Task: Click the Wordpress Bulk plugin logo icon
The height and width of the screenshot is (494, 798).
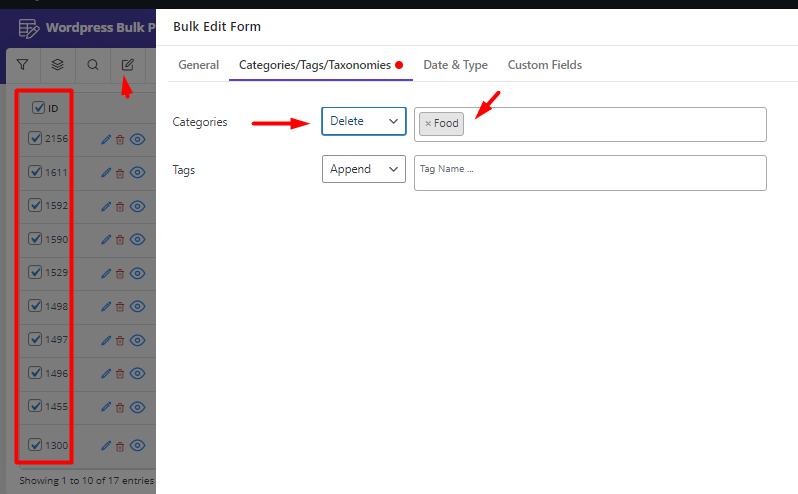Action: (28, 28)
